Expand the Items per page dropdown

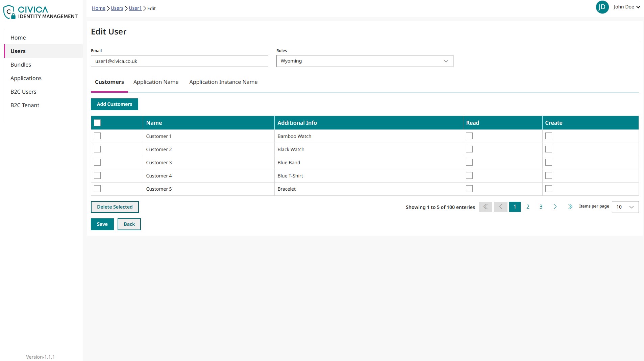[625, 207]
